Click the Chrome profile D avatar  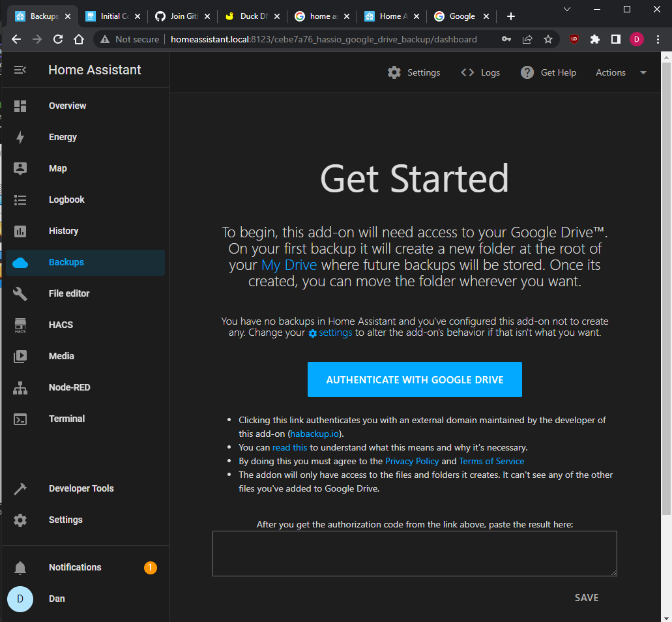coord(636,39)
